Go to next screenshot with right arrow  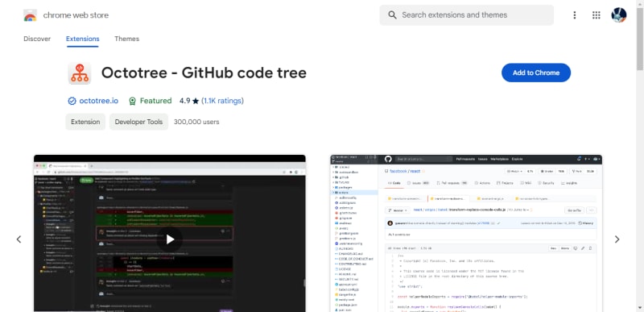point(617,239)
